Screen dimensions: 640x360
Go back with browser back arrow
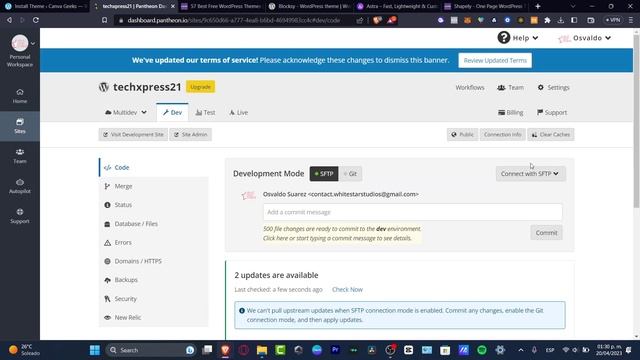coord(9,20)
